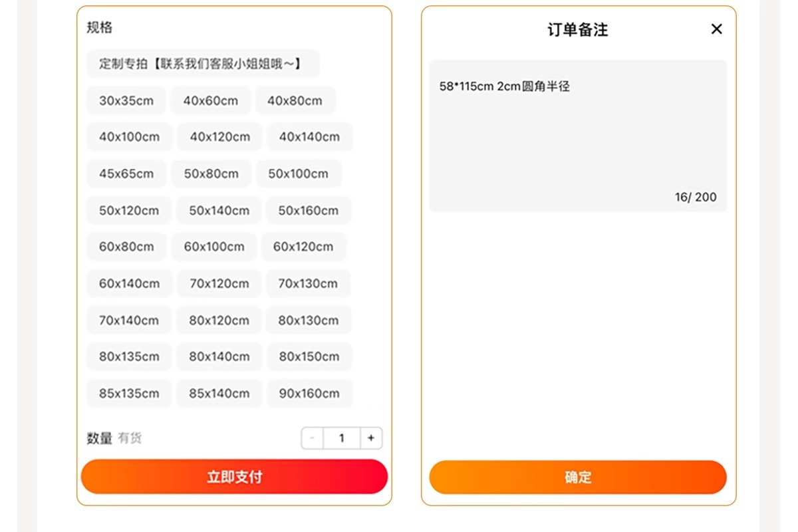Tap the 立即支付 pay button
The image size is (798, 532).
[x=234, y=477]
